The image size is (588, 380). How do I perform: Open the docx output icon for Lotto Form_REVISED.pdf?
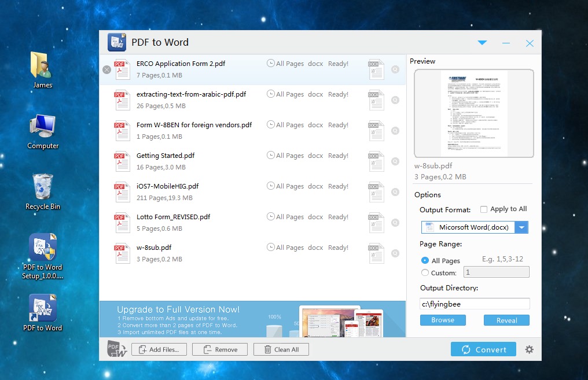pyautogui.click(x=376, y=223)
